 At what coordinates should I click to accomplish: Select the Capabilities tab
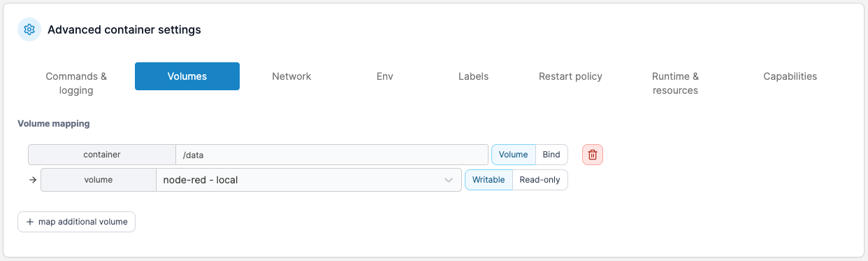pyautogui.click(x=790, y=76)
